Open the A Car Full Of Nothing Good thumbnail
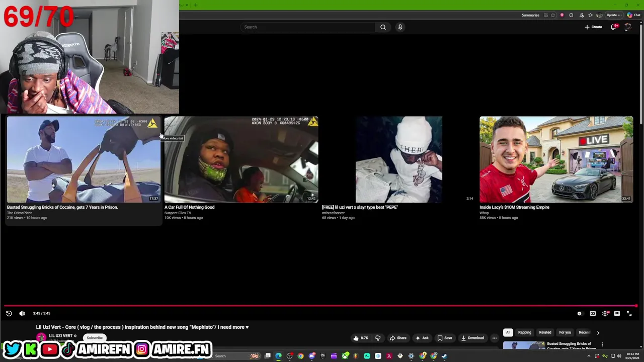Image resolution: width=644 pixels, height=362 pixels. (x=241, y=159)
